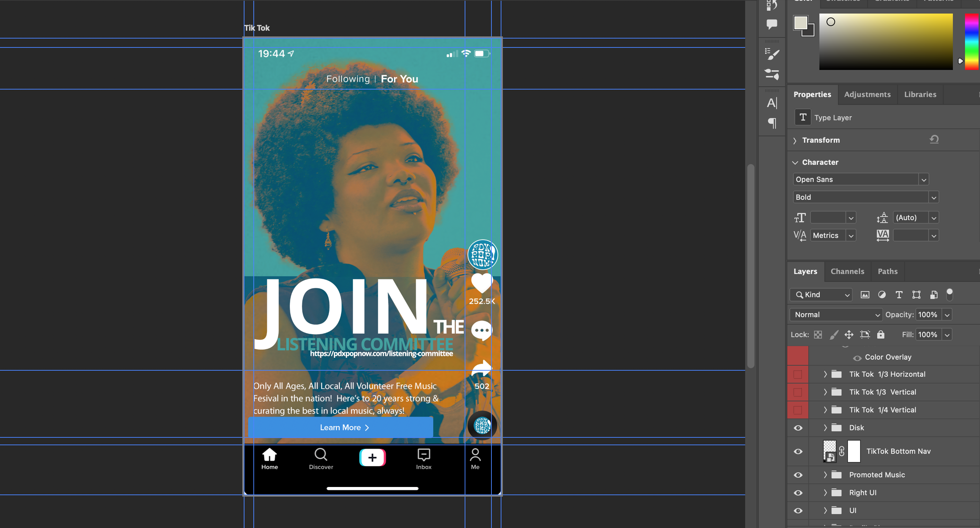The width and height of the screenshot is (980, 528).
Task: Hide the Right UI group
Action: [798, 493]
